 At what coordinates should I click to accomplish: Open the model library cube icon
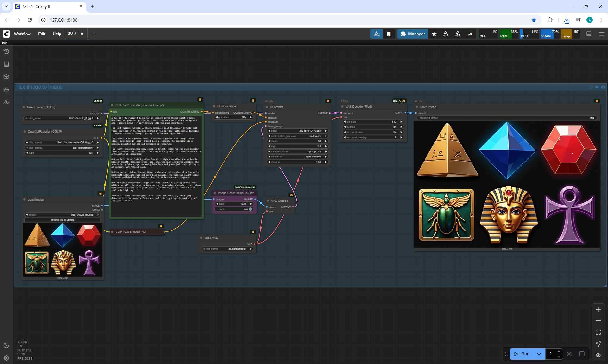pos(6,77)
